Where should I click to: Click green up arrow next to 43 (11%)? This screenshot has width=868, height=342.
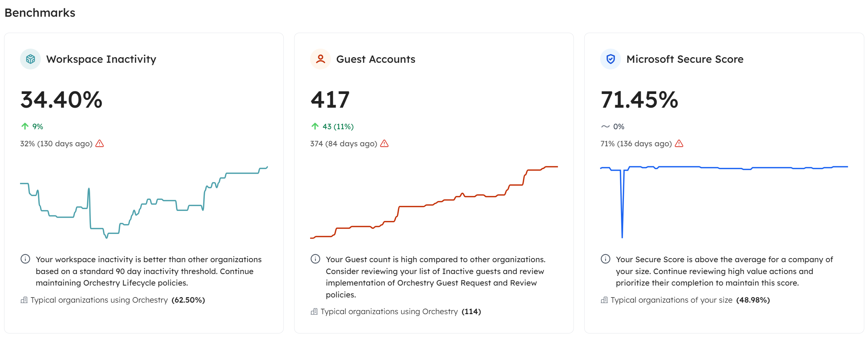point(315,126)
